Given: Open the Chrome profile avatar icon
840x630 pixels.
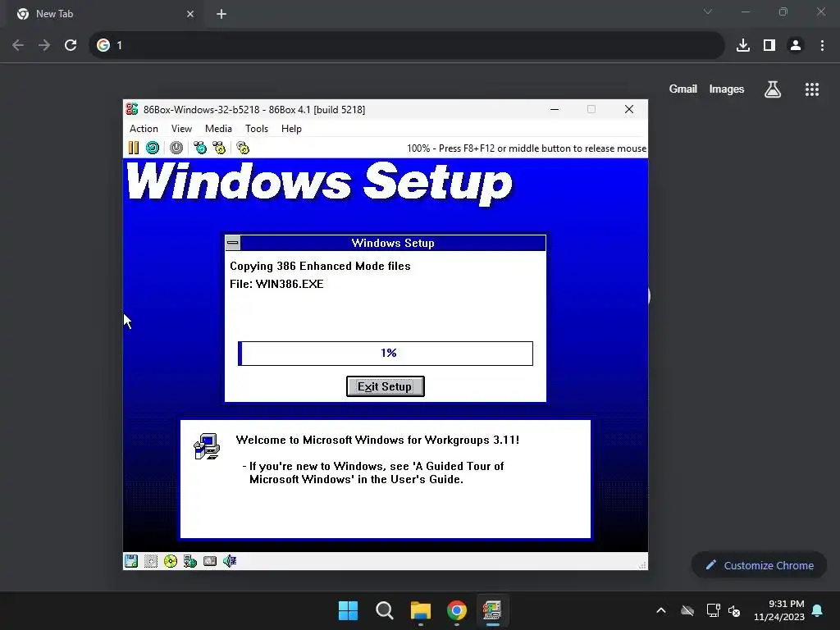Looking at the screenshot, I should click(x=796, y=45).
